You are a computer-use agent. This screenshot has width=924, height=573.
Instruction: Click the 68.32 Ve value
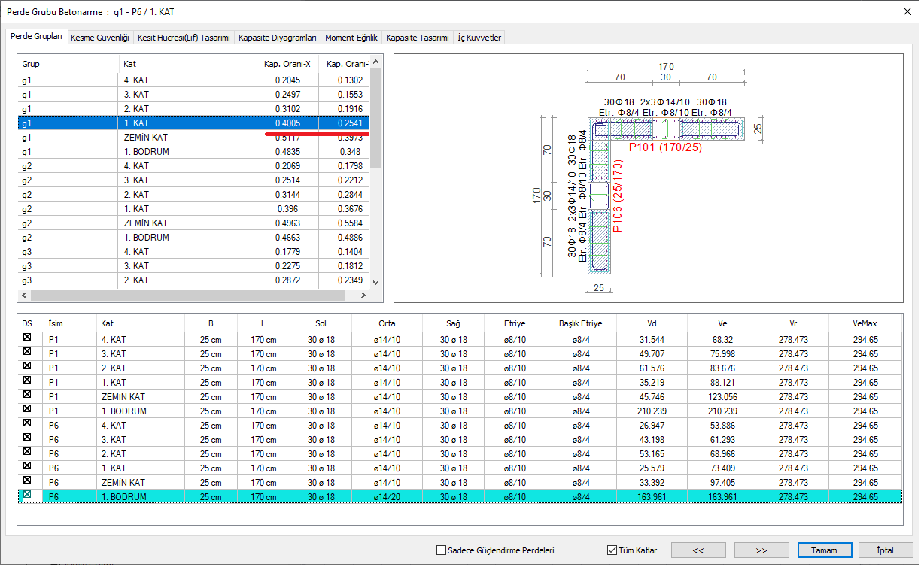pos(723,339)
